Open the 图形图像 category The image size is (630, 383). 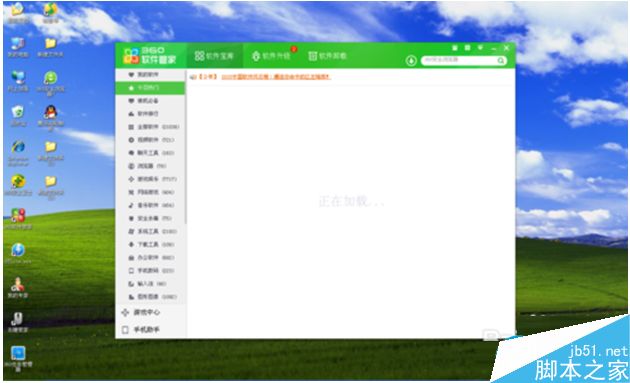click(150, 297)
